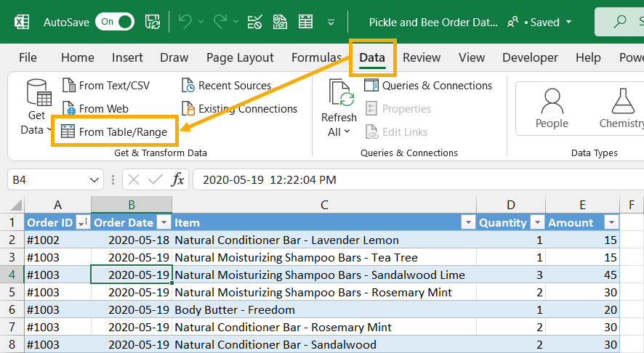Click From Text/CSV
Screen dimensions: 644x353
click(106, 86)
